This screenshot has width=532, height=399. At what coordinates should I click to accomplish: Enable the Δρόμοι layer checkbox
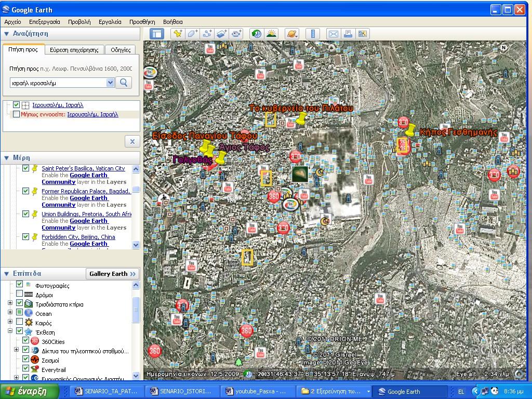tap(19, 294)
